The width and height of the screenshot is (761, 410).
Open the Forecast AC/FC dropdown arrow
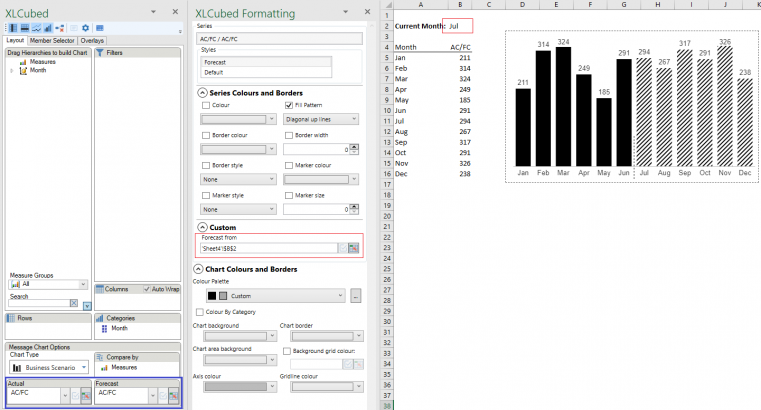pos(153,396)
